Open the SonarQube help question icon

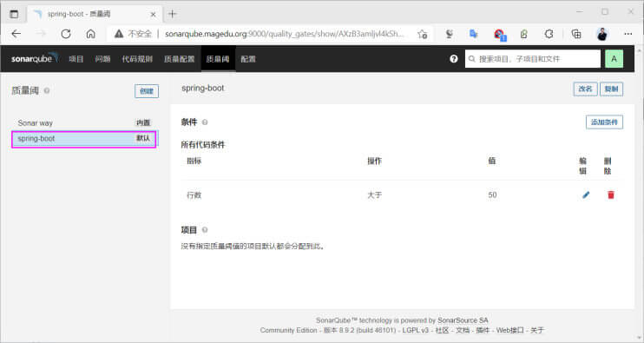click(x=453, y=59)
